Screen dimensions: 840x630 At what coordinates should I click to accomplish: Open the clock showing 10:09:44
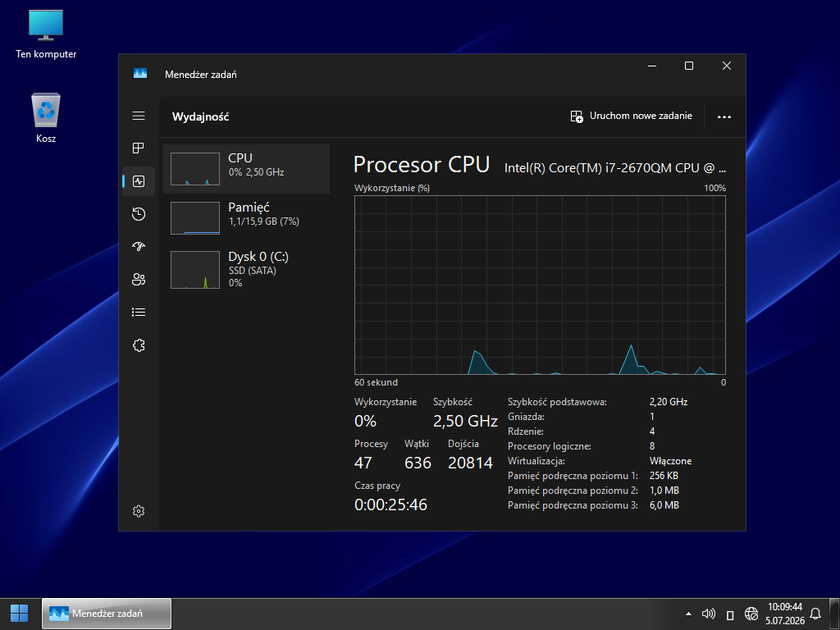pos(785,614)
